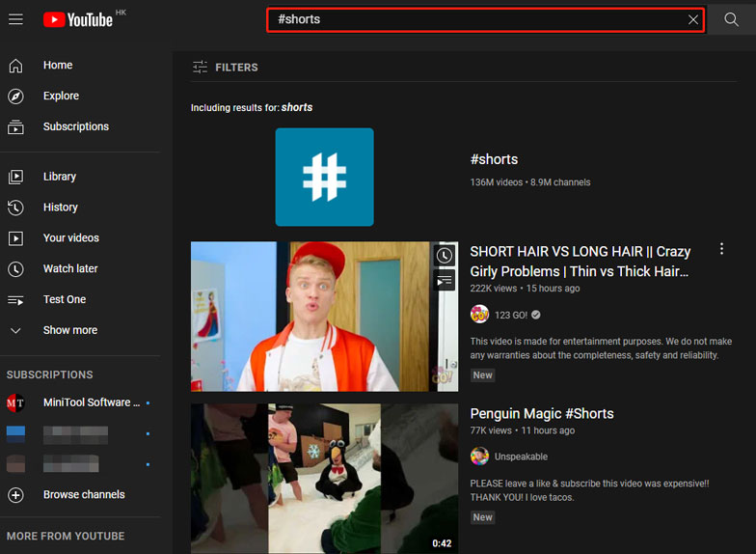Click the FILTERS label
Image resolution: width=756 pixels, height=554 pixels.
(236, 68)
